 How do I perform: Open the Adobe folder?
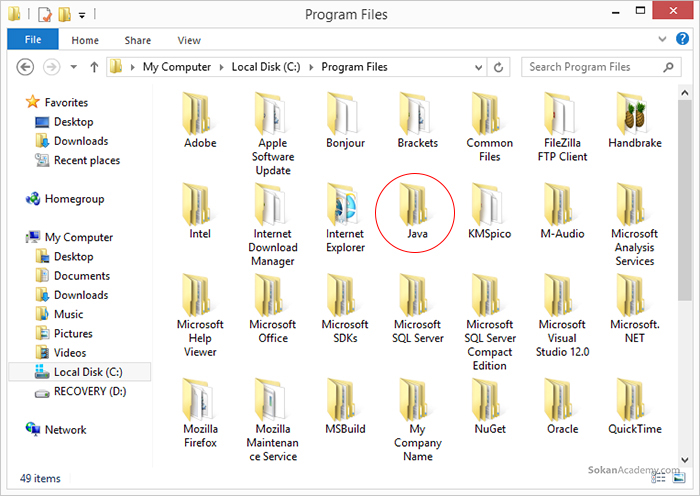200,121
